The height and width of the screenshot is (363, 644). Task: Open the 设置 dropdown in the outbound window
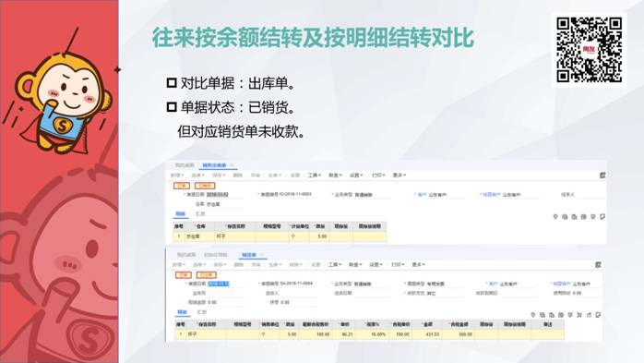[x=356, y=175]
